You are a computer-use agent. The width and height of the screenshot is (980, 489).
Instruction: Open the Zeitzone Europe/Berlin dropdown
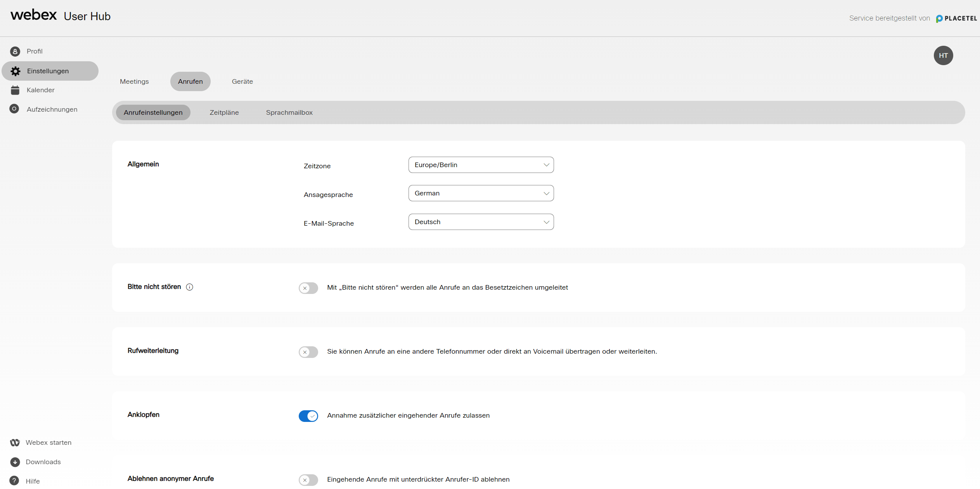point(481,165)
